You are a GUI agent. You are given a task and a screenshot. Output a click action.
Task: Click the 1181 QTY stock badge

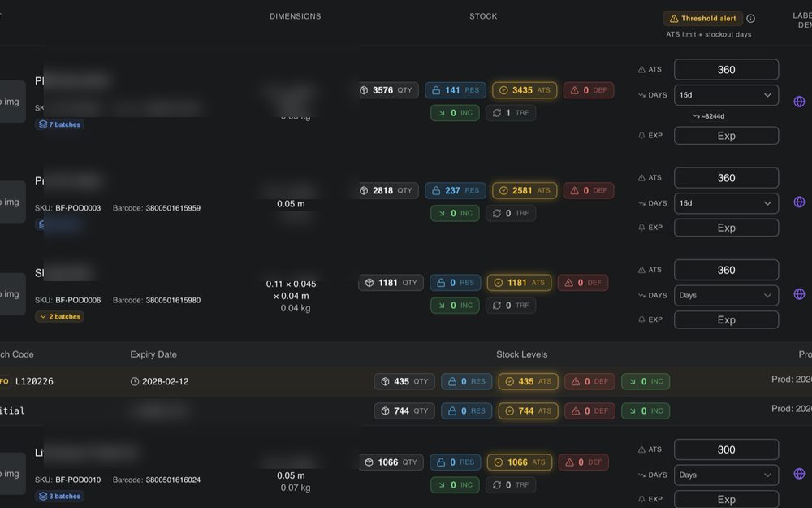click(391, 283)
